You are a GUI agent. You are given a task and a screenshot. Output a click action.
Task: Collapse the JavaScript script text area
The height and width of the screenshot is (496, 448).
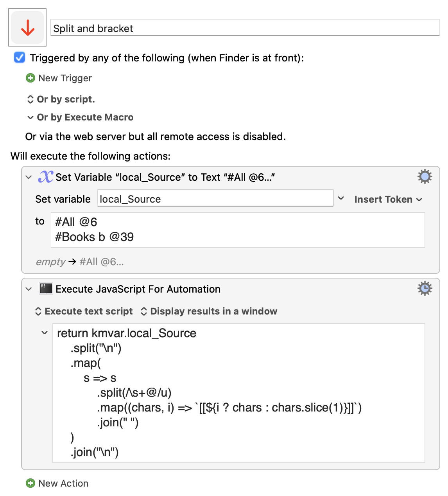pyautogui.click(x=45, y=333)
